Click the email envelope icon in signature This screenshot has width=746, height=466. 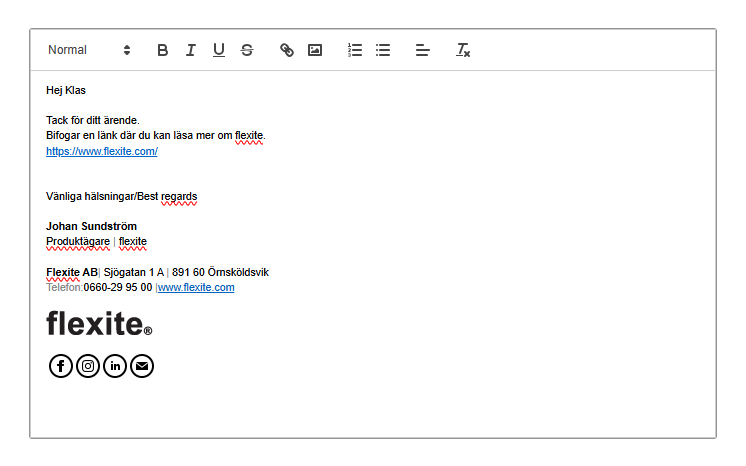click(142, 366)
